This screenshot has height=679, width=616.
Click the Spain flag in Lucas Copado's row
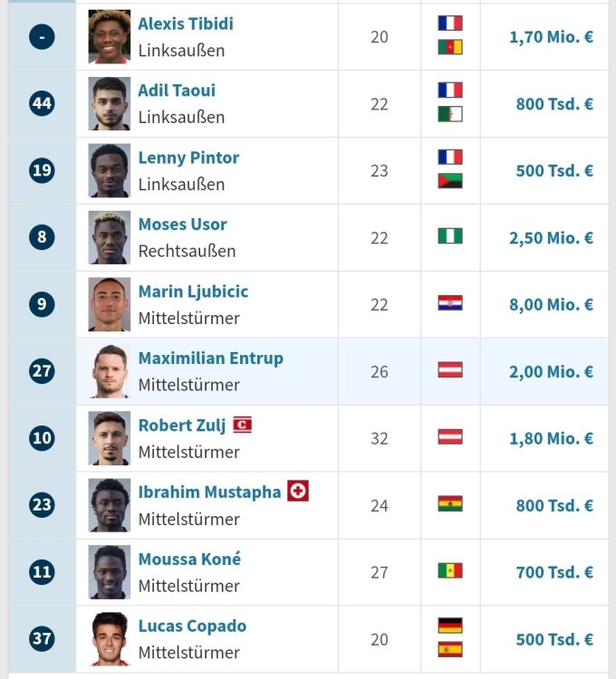(449, 649)
